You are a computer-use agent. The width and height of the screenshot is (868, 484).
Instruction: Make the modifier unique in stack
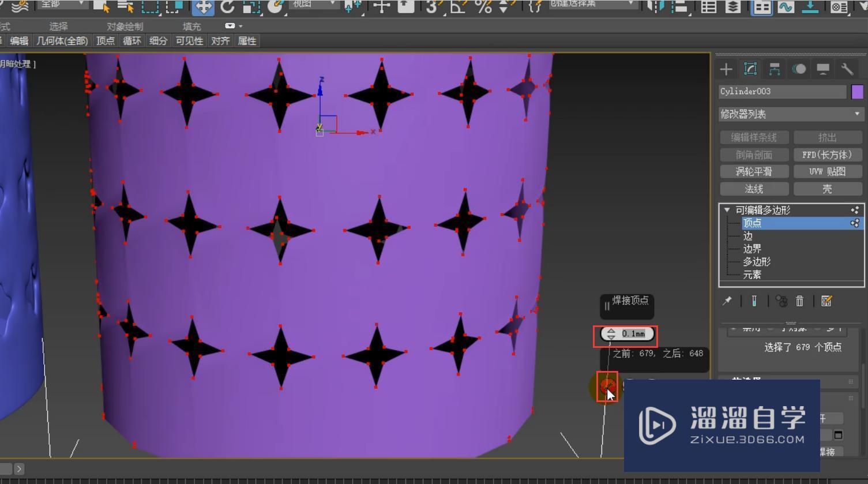click(x=781, y=301)
